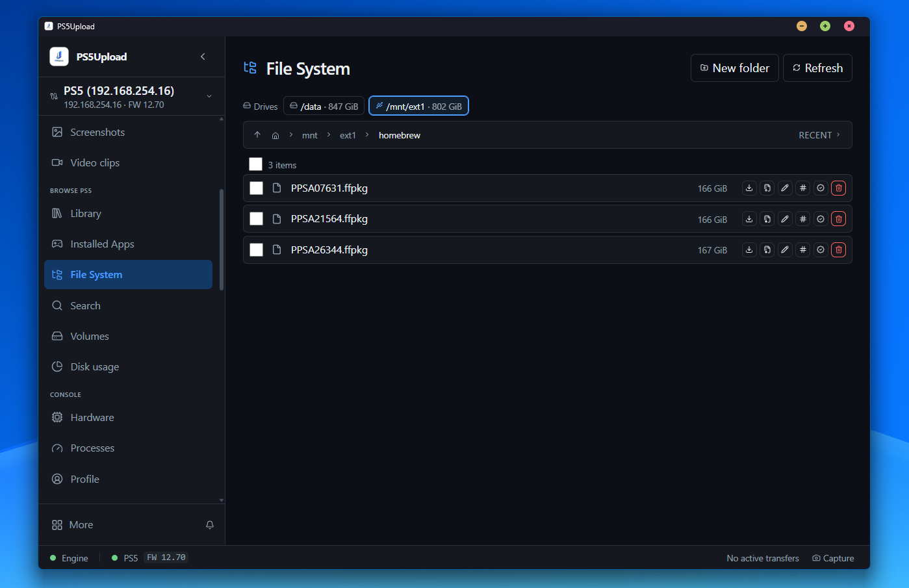
Task: Delete PPSA07631.ffpkg with the trash icon
Action: [839, 188]
